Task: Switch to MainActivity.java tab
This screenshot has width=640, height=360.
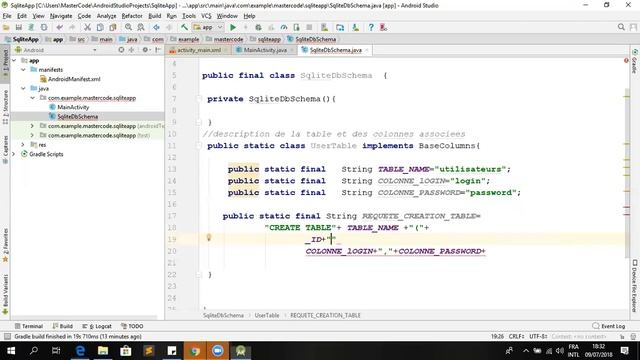Action: pyautogui.click(x=265, y=50)
